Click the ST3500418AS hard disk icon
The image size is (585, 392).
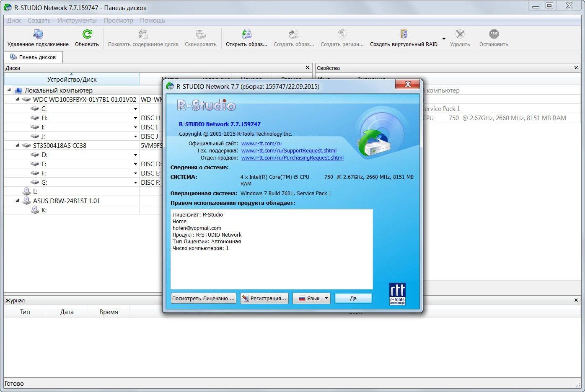click(26, 145)
